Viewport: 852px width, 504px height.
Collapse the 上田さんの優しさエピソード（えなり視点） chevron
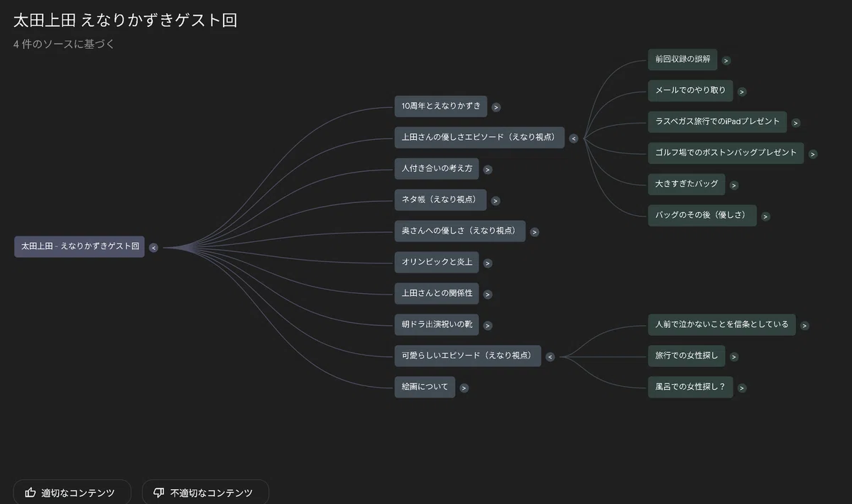(x=574, y=138)
